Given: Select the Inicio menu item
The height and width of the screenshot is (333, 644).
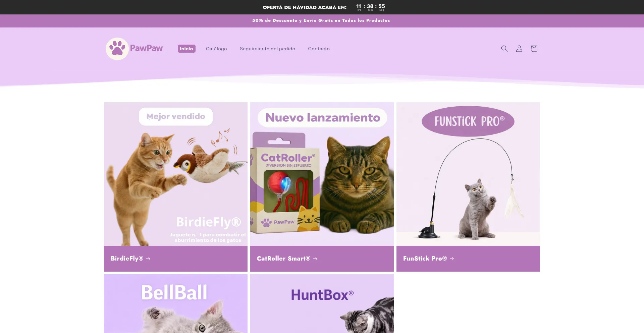Looking at the screenshot, I should (x=186, y=49).
